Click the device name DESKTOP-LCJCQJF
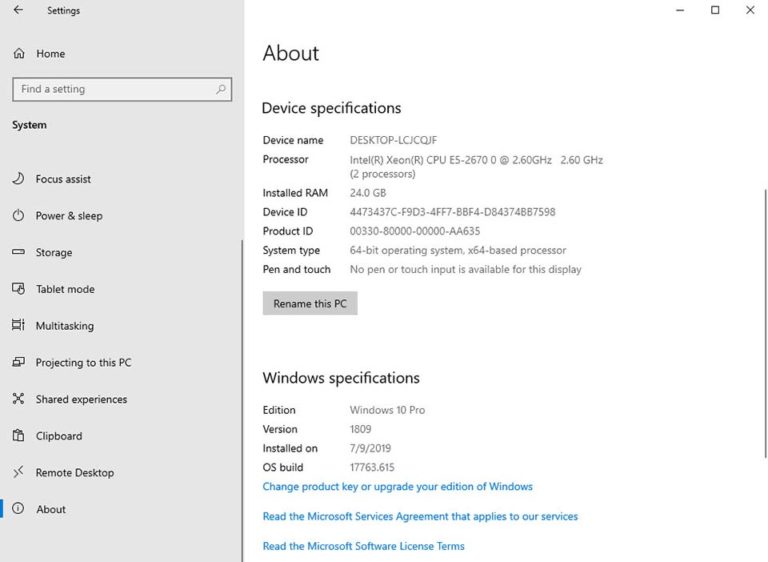768x562 pixels. [393, 140]
